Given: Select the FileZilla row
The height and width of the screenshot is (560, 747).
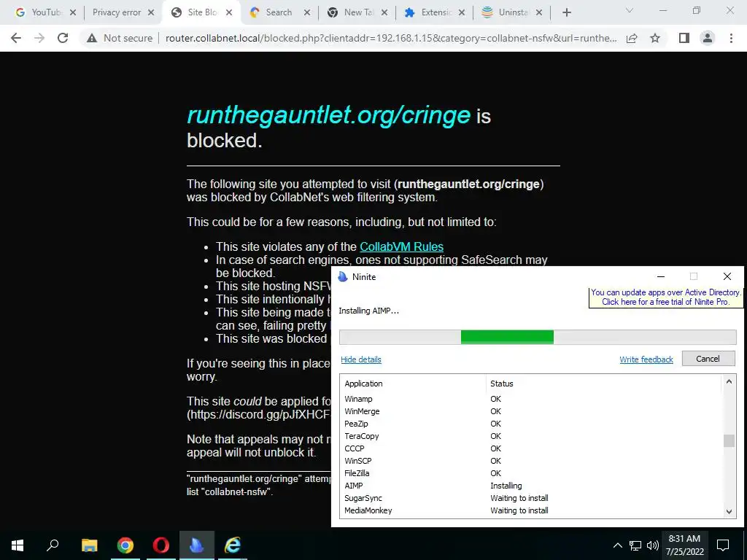Looking at the screenshot, I should tap(531, 473).
